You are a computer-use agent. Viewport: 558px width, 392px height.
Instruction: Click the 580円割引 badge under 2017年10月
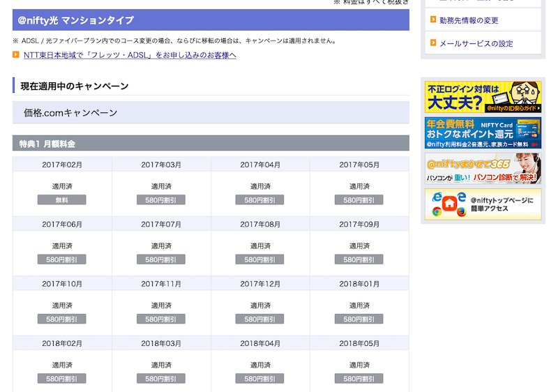pyautogui.click(x=61, y=319)
